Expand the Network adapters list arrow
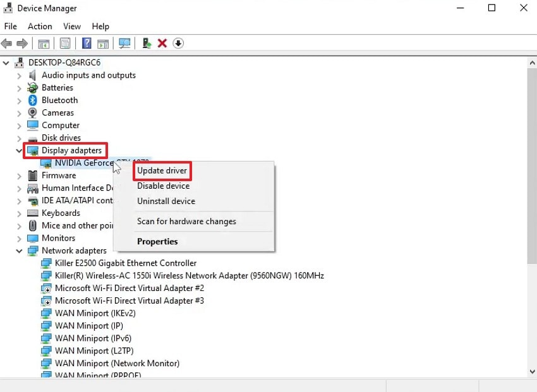 pyautogui.click(x=18, y=251)
